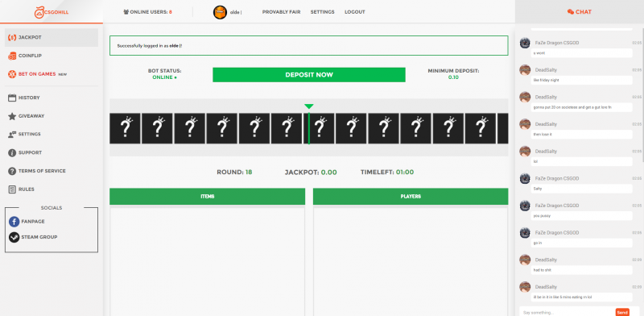Viewport: 644px width, 316px height.
Task: Click DeadSalty name above 'gonna put 20' message
Action: [x=546, y=97]
